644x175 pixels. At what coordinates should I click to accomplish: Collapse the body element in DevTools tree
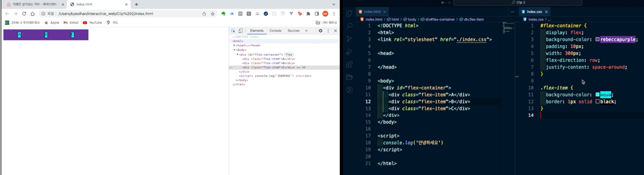click(234, 50)
